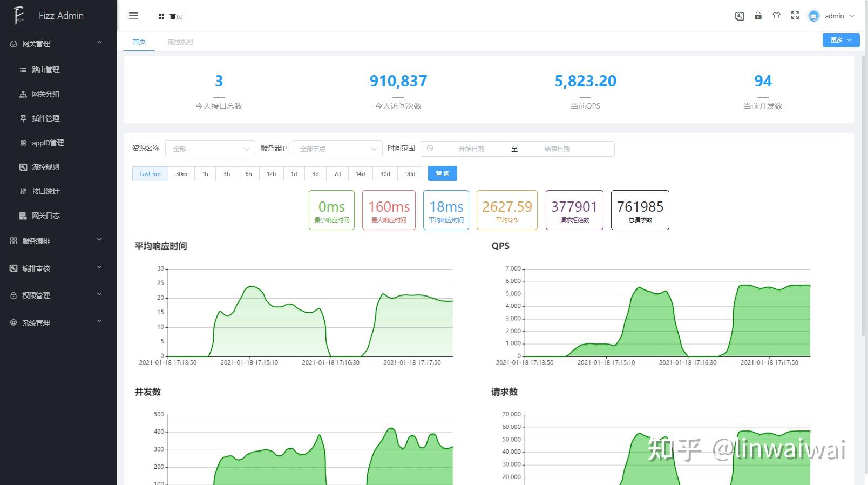Viewport: 868px width, 485px height.
Task: Click the 并发数 chart title
Action: 148,392
